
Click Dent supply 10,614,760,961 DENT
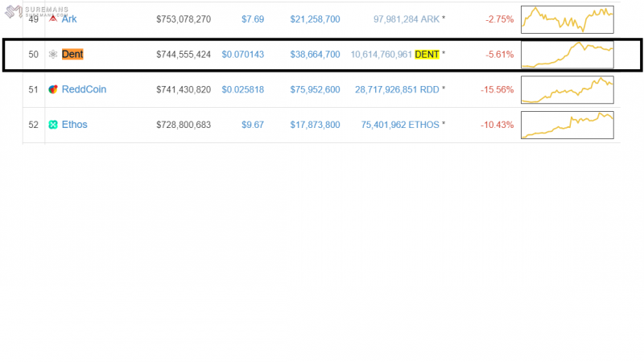click(394, 55)
